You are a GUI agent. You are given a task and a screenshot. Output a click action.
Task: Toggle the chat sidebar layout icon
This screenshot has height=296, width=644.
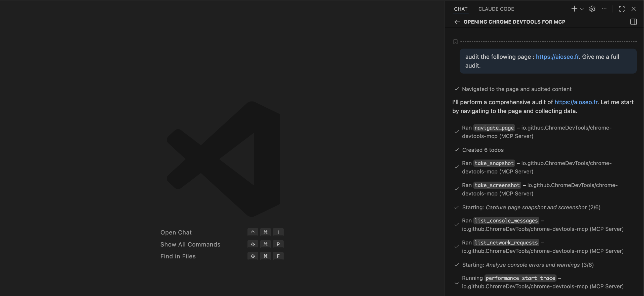[633, 22]
